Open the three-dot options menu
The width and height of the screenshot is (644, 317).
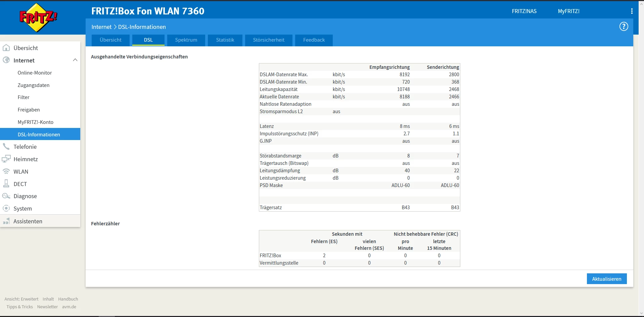[632, 11]
